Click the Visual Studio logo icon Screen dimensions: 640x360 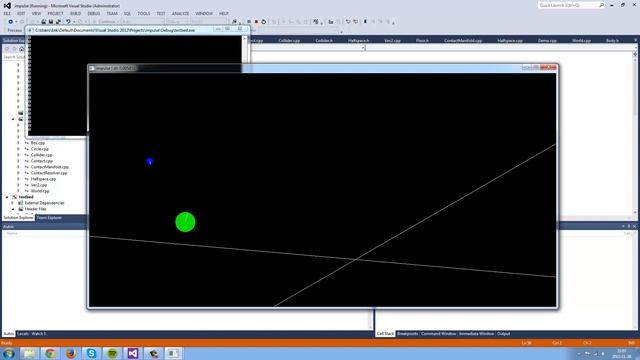[x=7, y=5]
